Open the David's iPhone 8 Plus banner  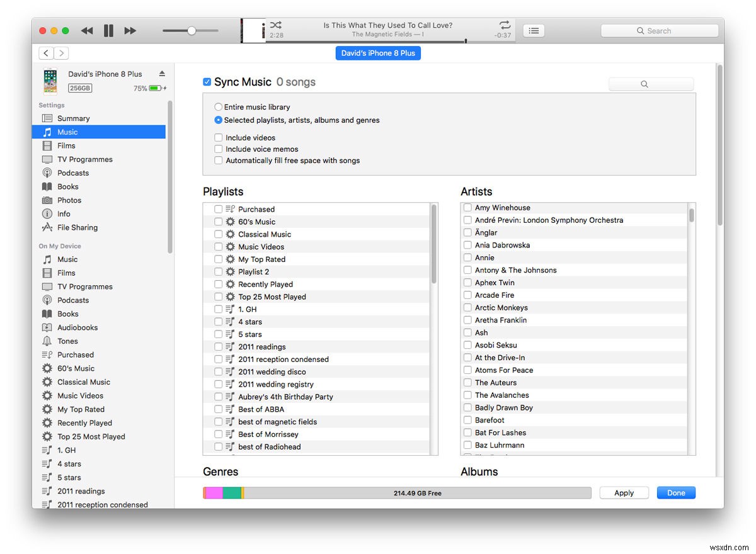[x=378, y=53]
